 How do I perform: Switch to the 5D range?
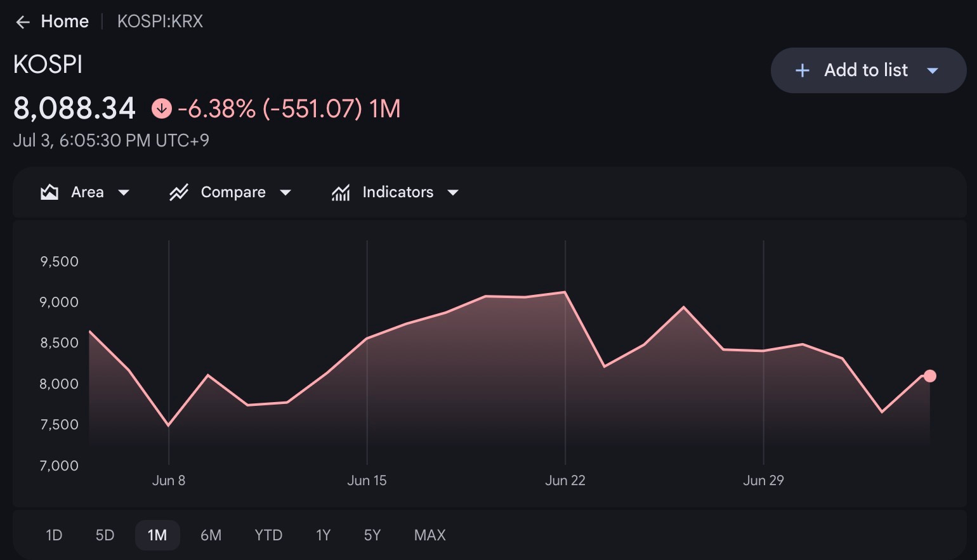tap(105, 535)
